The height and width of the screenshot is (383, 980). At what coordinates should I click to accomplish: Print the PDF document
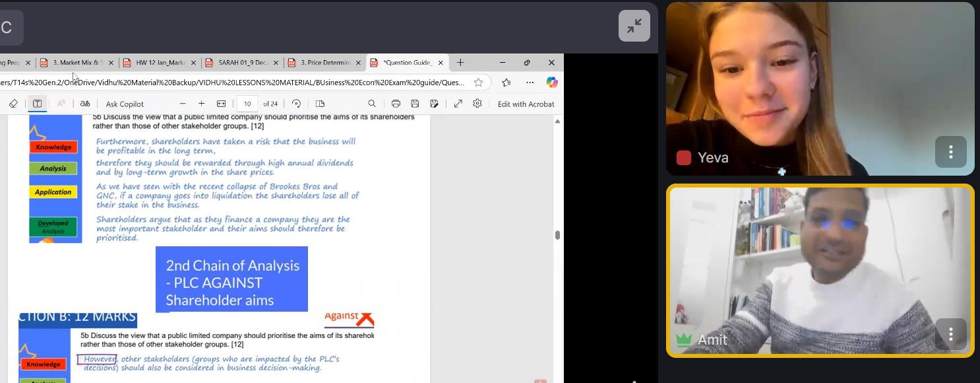click(x=396, y=104)
